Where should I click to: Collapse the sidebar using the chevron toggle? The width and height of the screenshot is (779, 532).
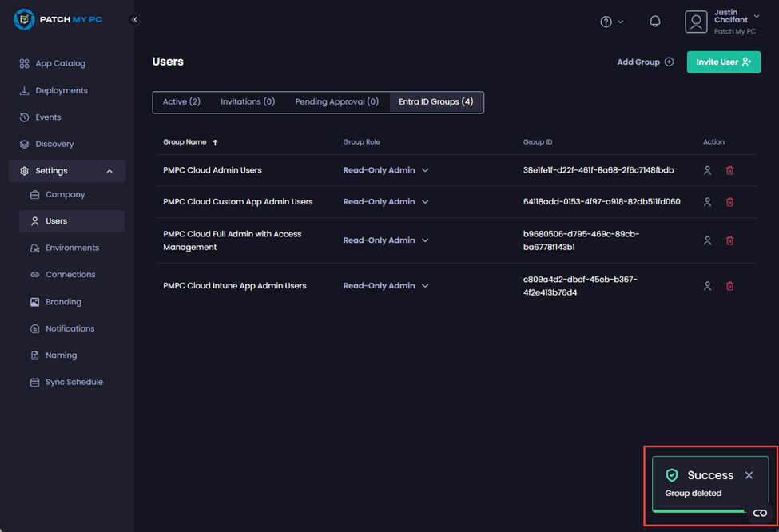click(x=134, y=19)
